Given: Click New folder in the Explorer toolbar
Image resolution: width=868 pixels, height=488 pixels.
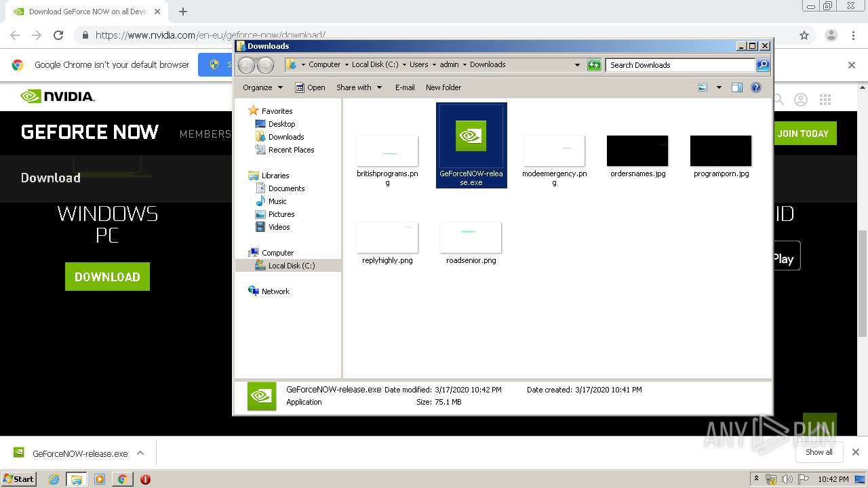Looking at the screenshot, I should pos(443,87).
